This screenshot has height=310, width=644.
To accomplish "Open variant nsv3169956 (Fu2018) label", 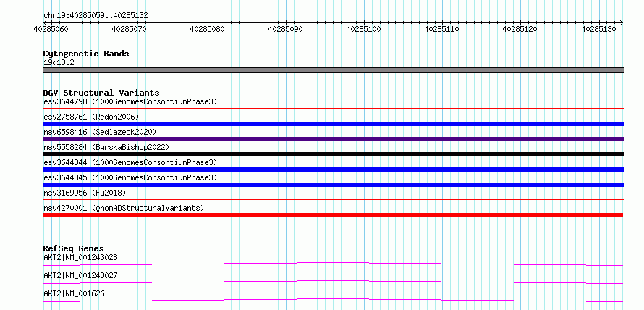I will (85, 193).
